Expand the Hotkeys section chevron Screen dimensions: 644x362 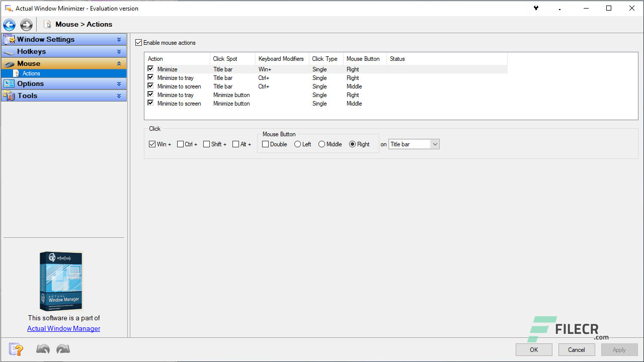(119, 52)
